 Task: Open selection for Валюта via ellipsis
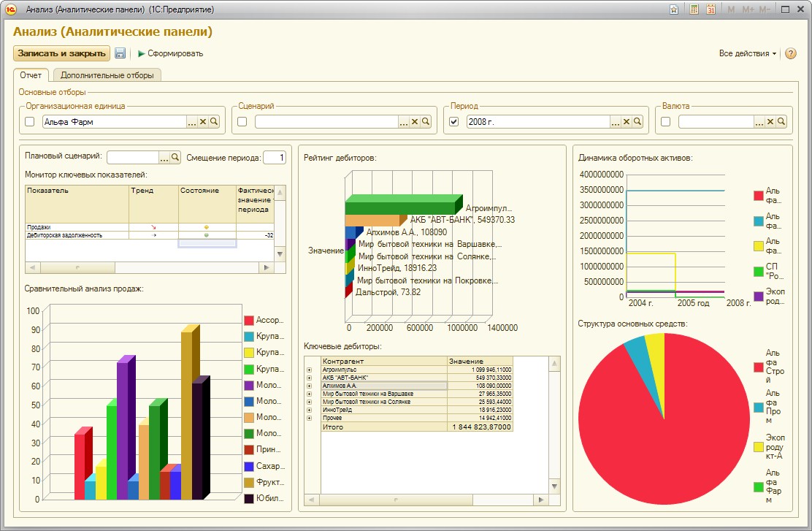click(759, 122)
